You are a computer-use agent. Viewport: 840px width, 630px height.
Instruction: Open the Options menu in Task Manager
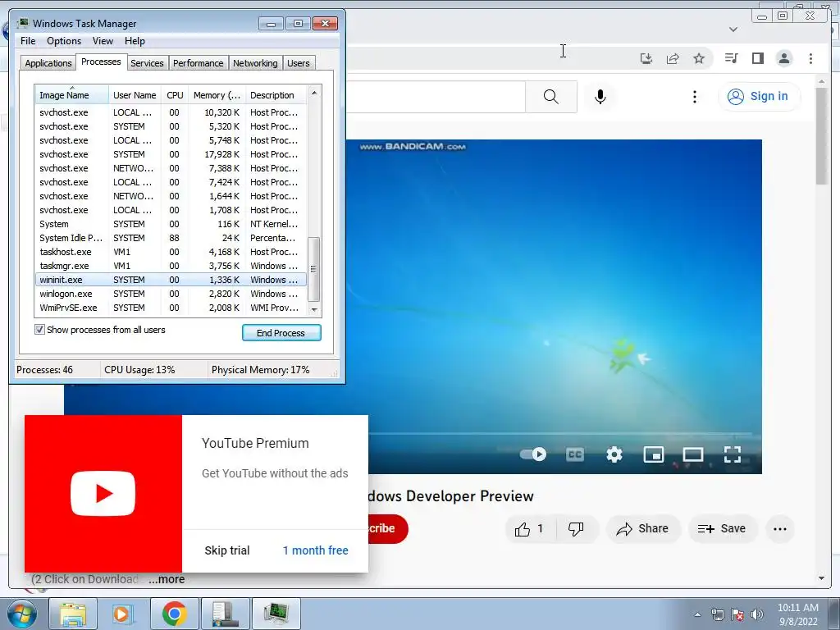(64, 41)
